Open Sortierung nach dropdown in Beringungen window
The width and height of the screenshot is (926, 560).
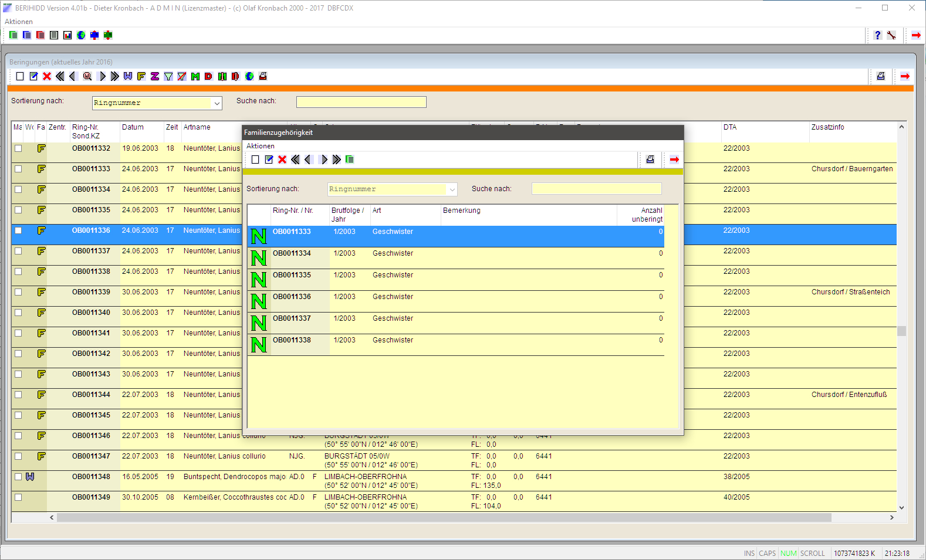(217, 103)
